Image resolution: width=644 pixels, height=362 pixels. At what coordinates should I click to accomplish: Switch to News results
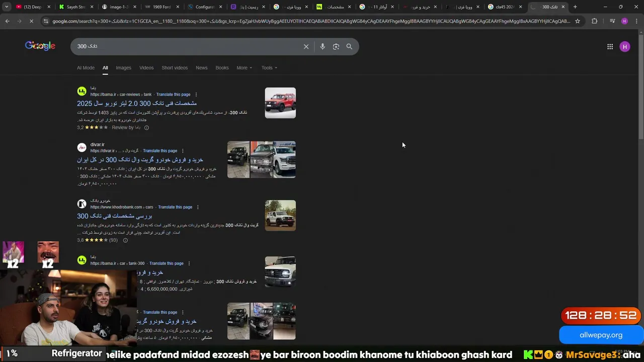coord(202,68)
